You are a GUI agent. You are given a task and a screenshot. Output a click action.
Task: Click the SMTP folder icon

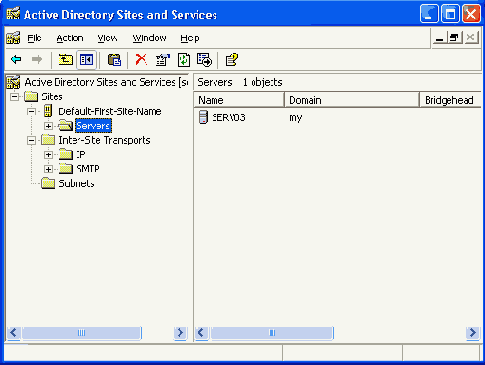66,169
